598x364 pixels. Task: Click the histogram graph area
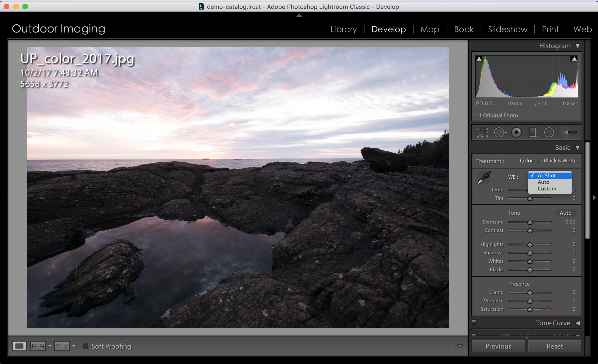click(x=526, y=76)
